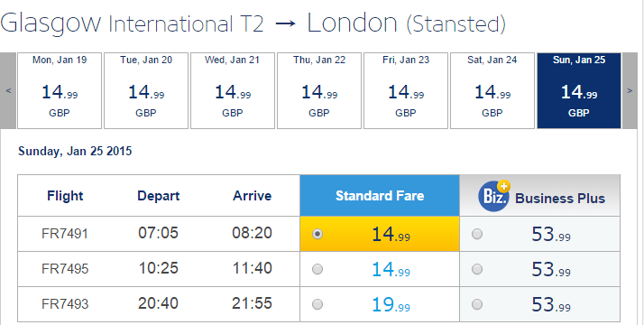The height and width of the screenshot is (325, 644).
Task: Pick the Thu, Jan 22 date tab
Action: [x=319, y=91]
